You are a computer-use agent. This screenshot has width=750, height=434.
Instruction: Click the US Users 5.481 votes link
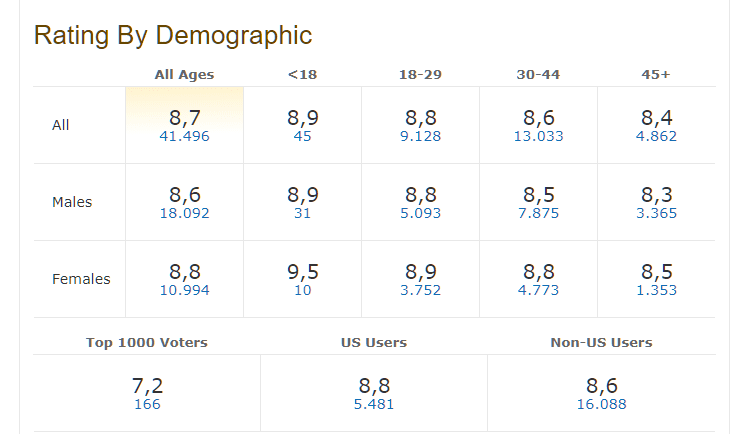point(374,404)
